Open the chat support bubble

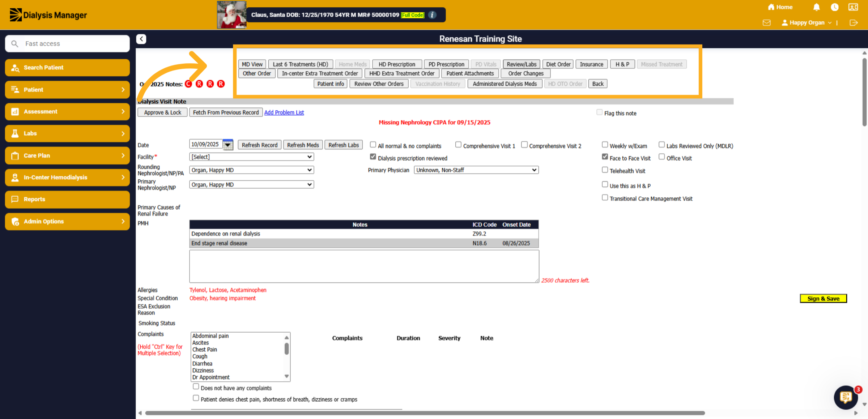(846, 397)
